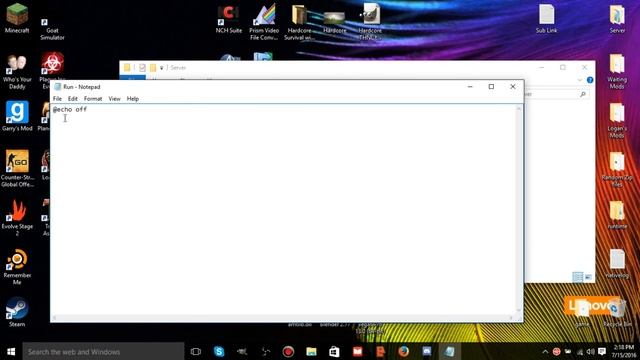Maximize the Run - Notepad window
The image size is (640, 360).
click(x=491, y=87)
